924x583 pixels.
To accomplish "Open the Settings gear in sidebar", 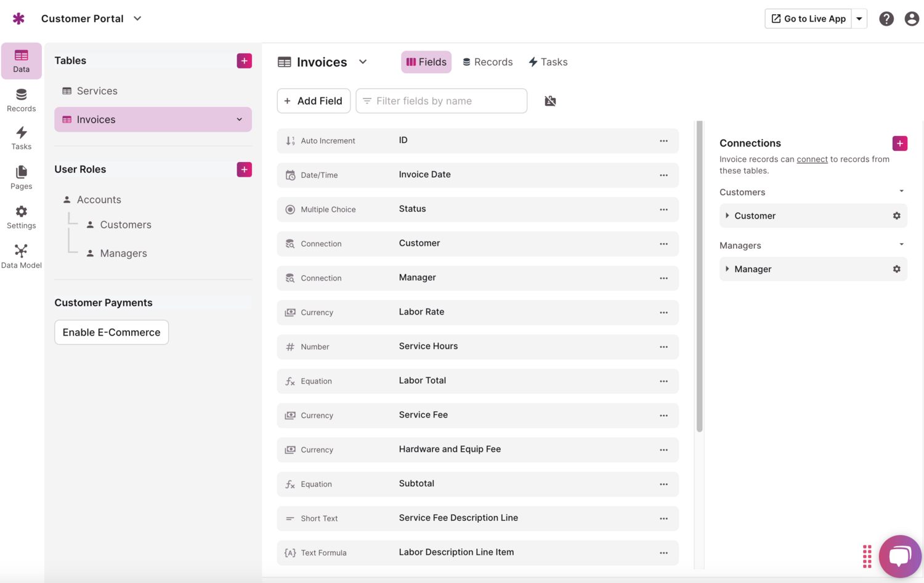I will [21, 217].
